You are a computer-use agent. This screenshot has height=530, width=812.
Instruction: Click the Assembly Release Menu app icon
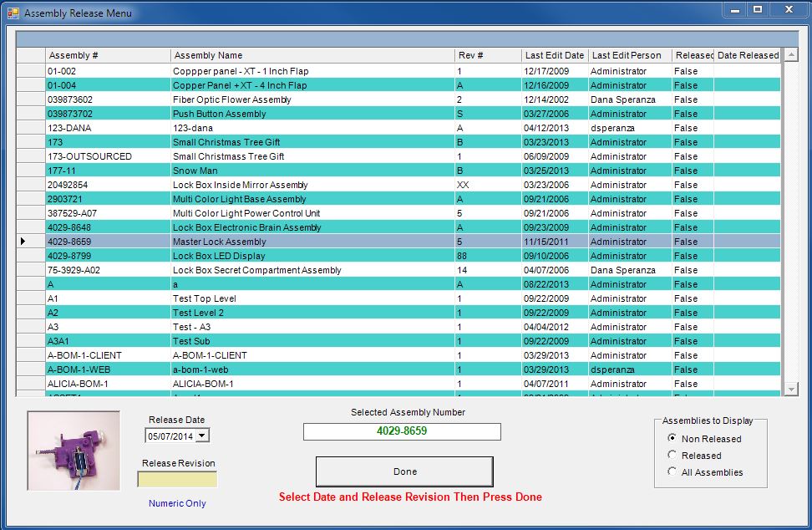(x=13, y=13)
